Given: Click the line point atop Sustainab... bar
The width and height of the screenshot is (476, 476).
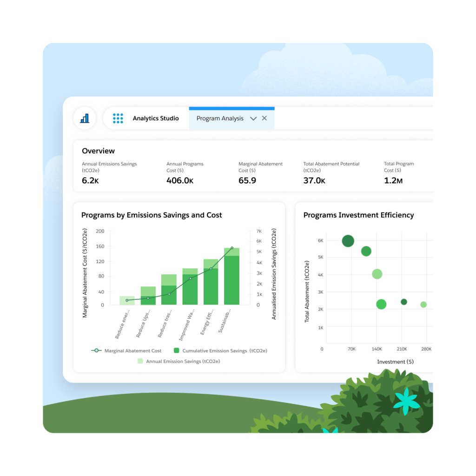Looking at the screenshot, I should pyautogui.click(x=232, y=248).
